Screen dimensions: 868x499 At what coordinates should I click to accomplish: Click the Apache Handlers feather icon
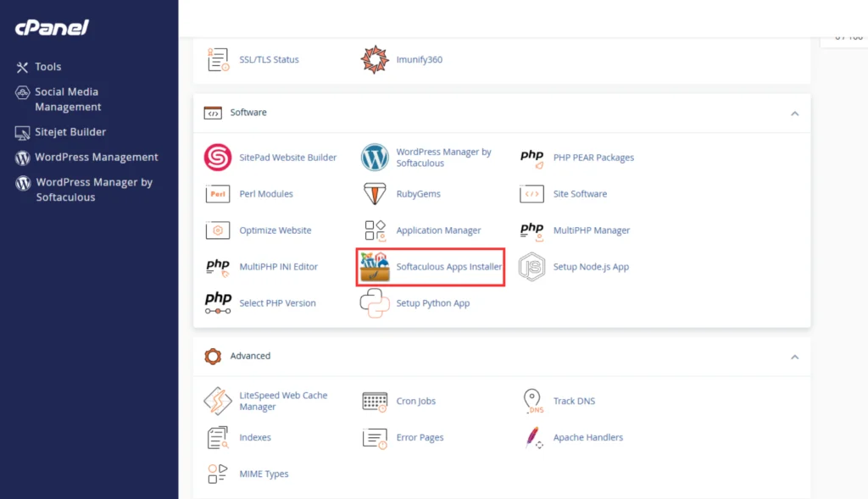coord(534,438)
